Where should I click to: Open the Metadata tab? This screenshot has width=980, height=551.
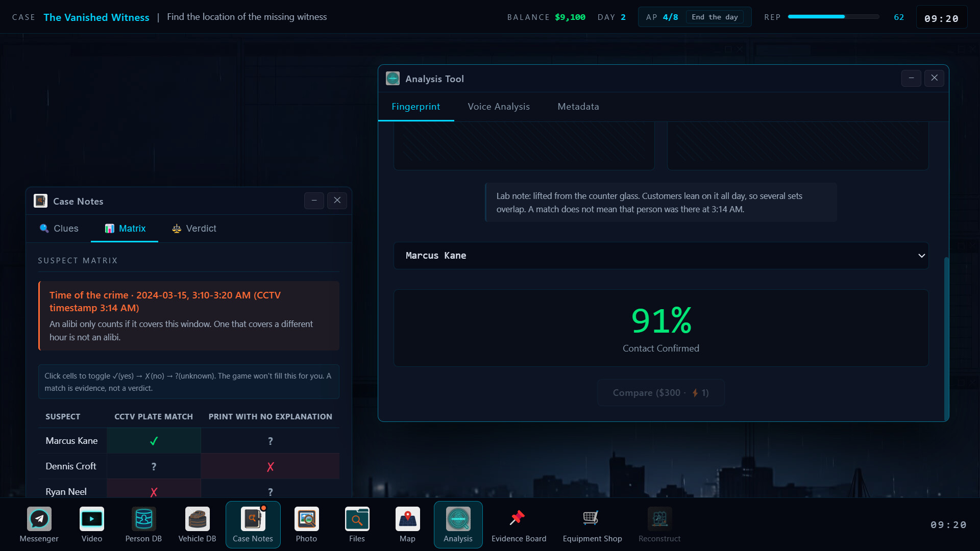tap(578, 107)
